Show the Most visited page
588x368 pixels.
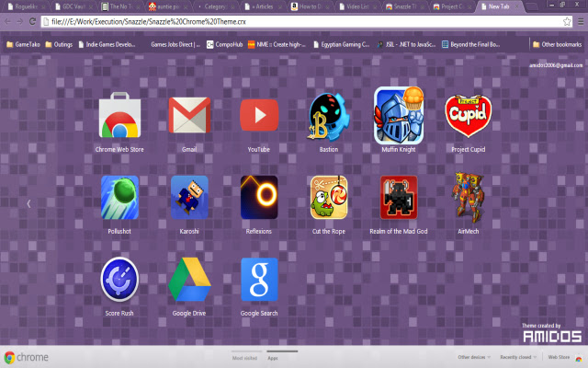[x=244, y=358]
